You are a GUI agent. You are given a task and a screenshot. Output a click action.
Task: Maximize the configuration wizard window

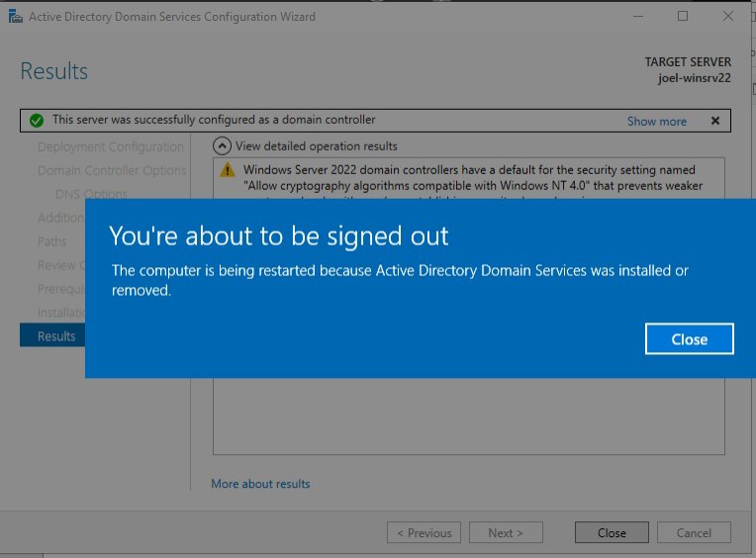[x=683, y=17]
